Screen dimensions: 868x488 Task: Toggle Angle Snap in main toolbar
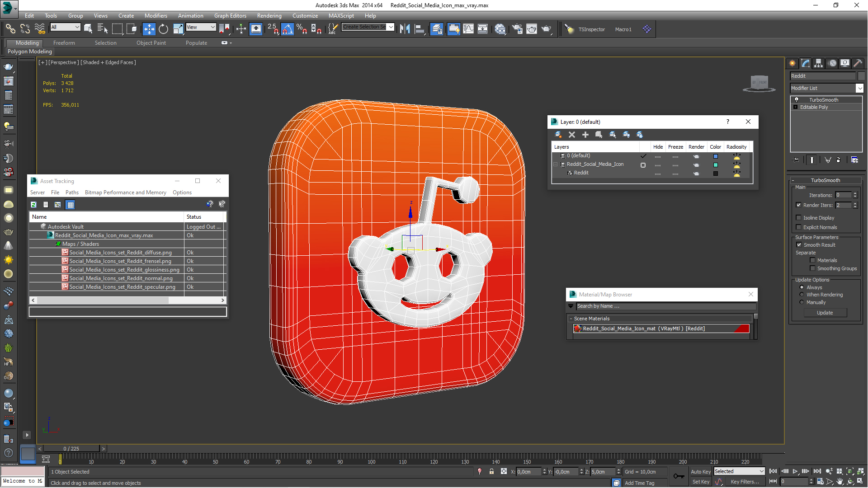tap(288, 29)
